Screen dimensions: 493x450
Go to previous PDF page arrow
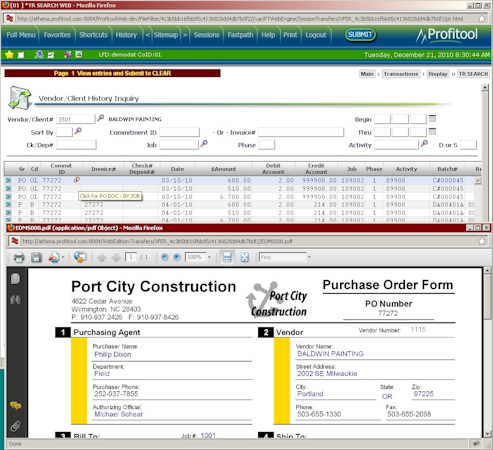click(x=102, y=257)
